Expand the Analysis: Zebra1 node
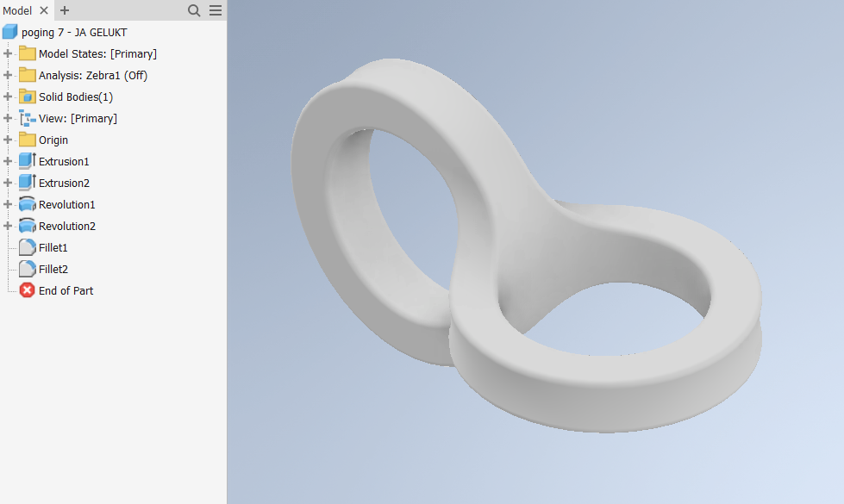The height and width of the screenshot is (504, 844). tap(8, 75)
